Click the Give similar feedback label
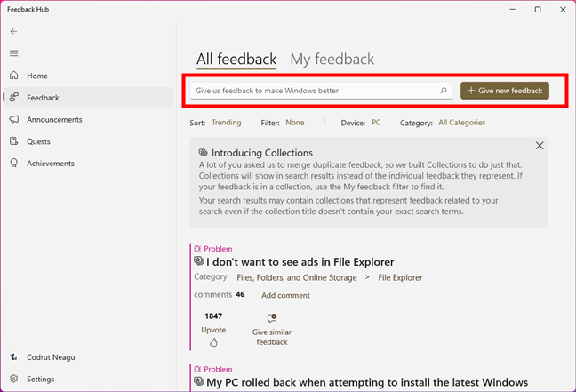 pyautogui.click(x=272, y=337)
